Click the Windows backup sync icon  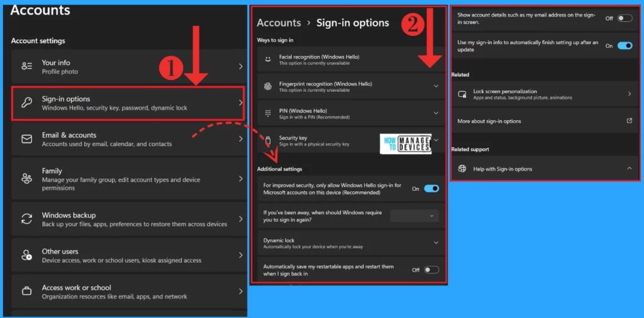point(26,219)
